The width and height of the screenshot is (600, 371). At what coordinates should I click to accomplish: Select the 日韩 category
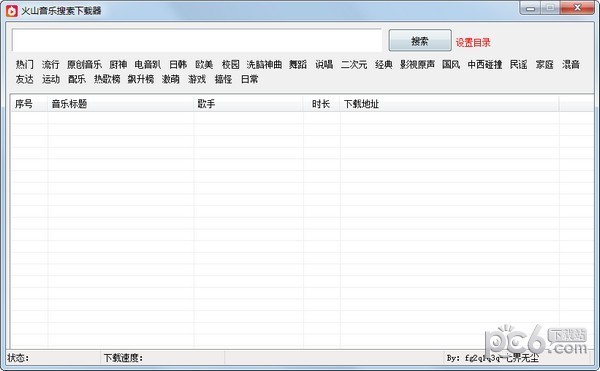coord(178,64)
